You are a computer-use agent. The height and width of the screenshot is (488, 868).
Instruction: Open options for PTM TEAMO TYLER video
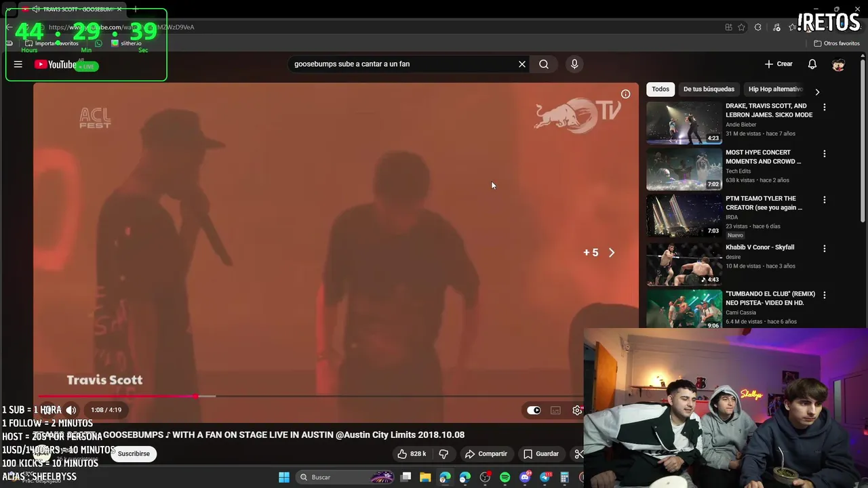825,201
